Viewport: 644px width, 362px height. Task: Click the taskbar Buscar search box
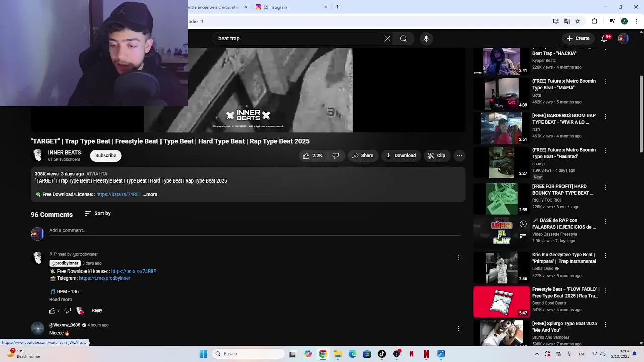[248, 354]
